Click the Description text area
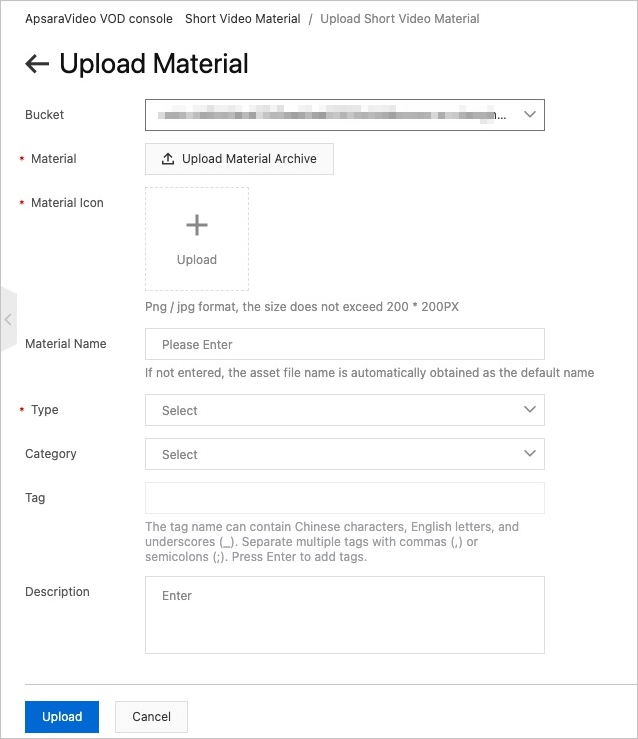 (x=345, y=614)
